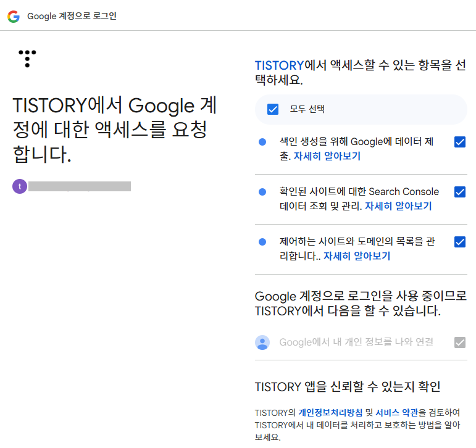The width and height of the screenshot is (476, 448).
Task: Uncheck the Search Console data permission checkbox
Action: click(x=460, y=192)
